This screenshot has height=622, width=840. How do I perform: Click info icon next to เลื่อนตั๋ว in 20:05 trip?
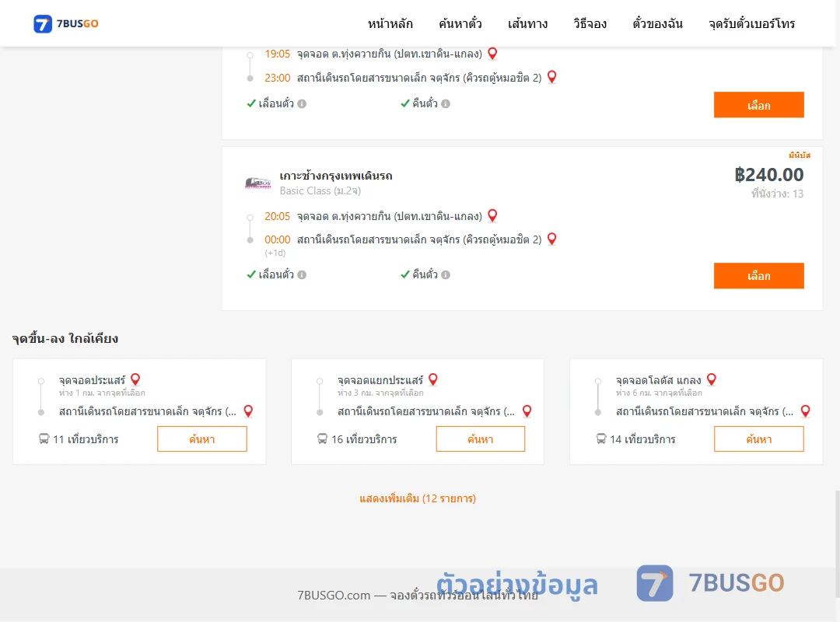(302, 274)
